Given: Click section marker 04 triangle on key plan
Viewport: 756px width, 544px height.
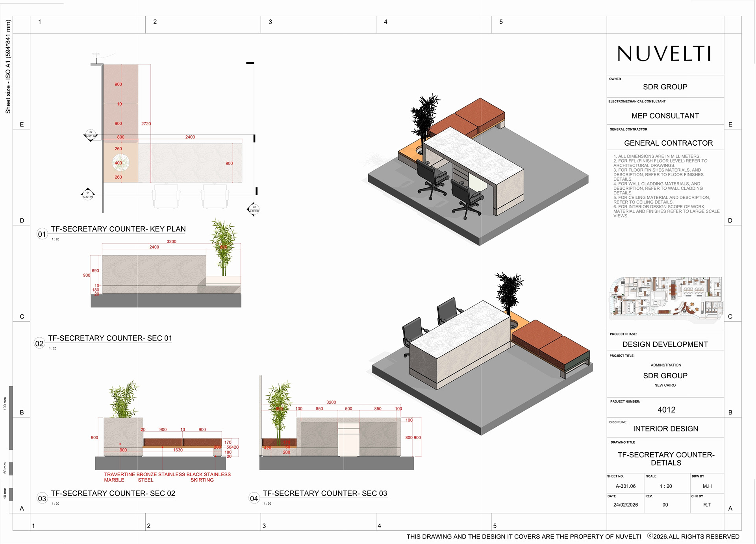Looking at the screenshot, I should pos(88,194).
